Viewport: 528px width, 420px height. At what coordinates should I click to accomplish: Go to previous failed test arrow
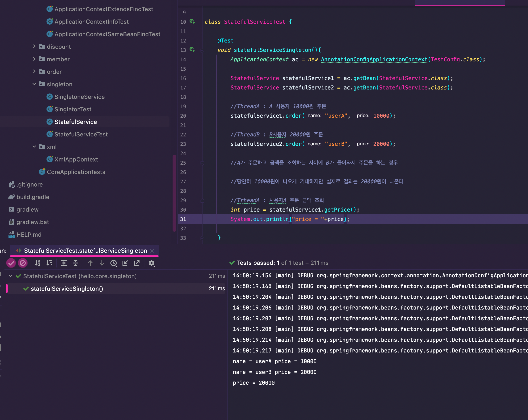[90, 263]
